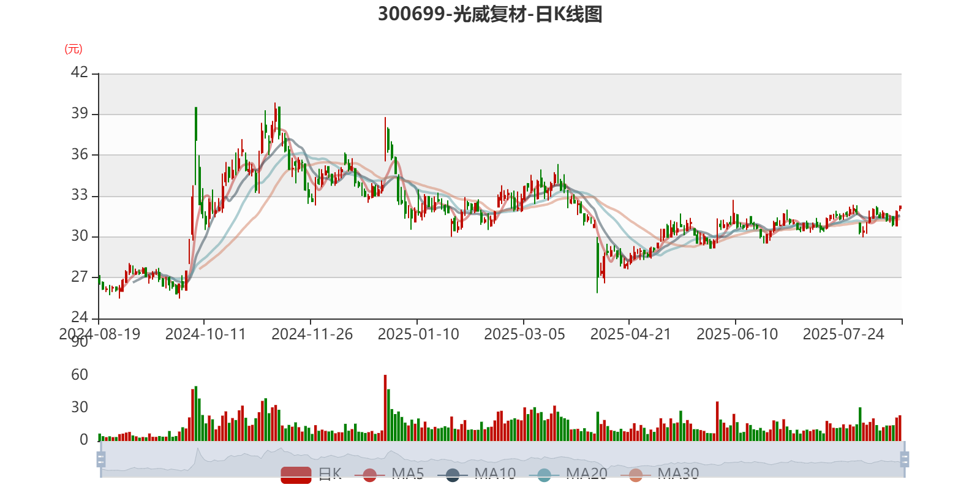Toggle the 日K candlestick series legend
This screenshot has height=490, width=980.
coord(311,474)
